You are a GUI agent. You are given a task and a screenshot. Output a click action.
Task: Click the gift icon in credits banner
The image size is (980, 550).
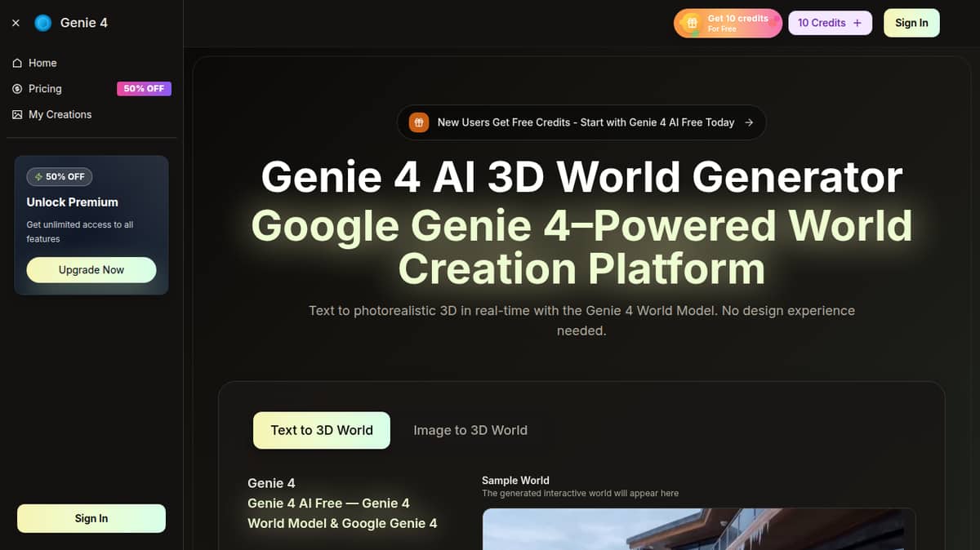tap(692, 23)
